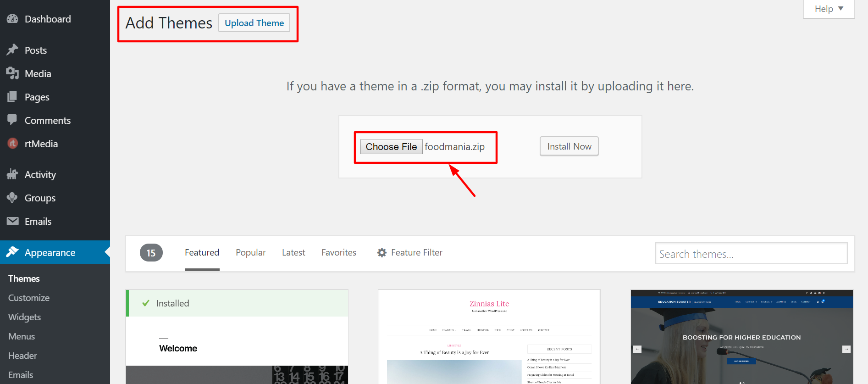Click the Posts pushpin icon
Viewport: 868px width, 384px height.
pyautogui.click(x=12, y=50)
